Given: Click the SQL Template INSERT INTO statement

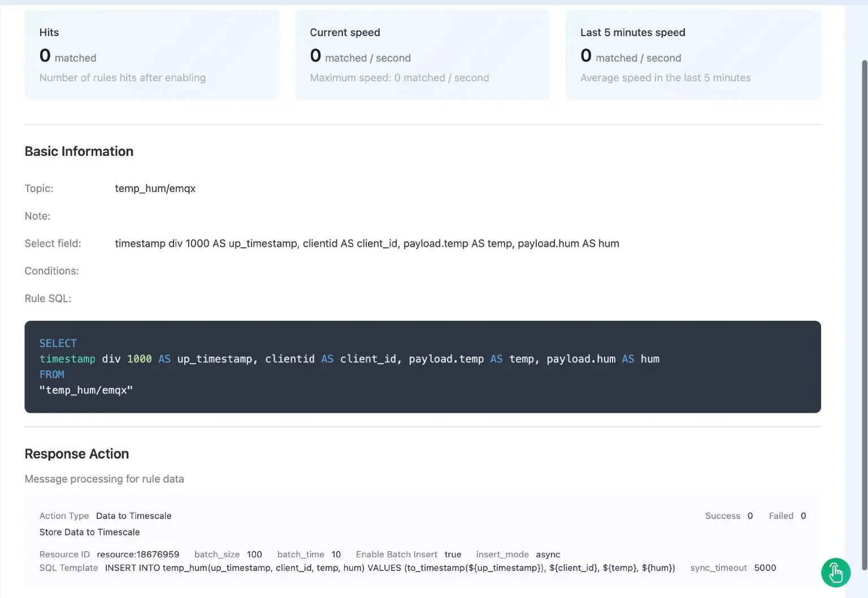Looking at the screenshot, I should coord(390,568).
